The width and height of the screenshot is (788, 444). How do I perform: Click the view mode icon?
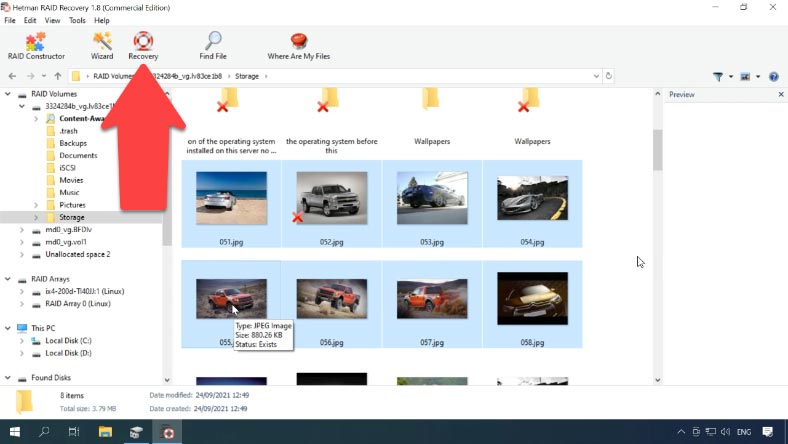pos(745,76)
